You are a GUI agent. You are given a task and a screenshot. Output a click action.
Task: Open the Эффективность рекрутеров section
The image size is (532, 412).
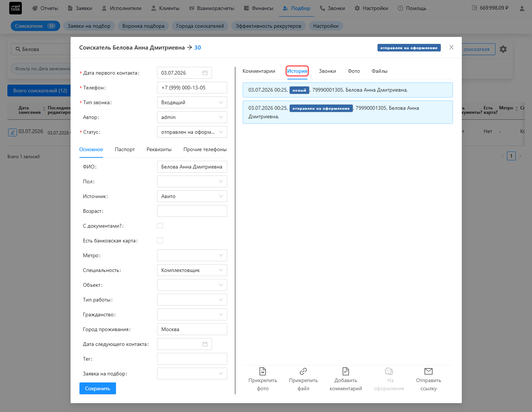point(269,26)
